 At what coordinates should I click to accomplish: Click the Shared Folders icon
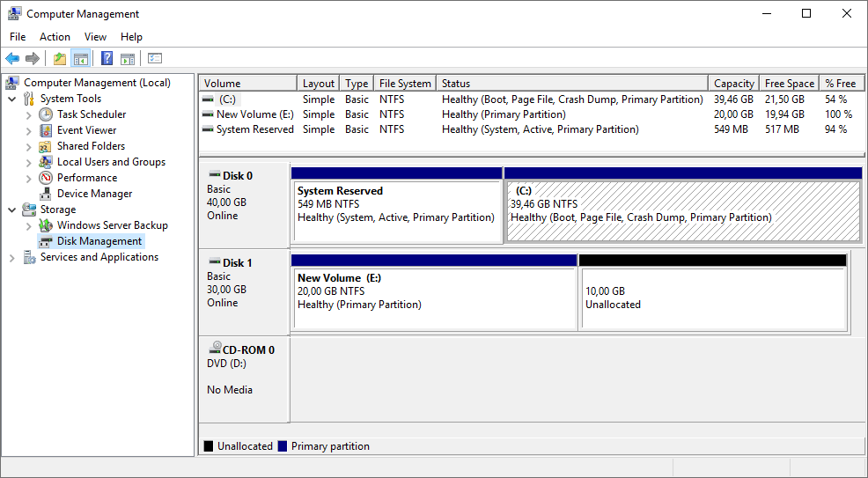46,146
